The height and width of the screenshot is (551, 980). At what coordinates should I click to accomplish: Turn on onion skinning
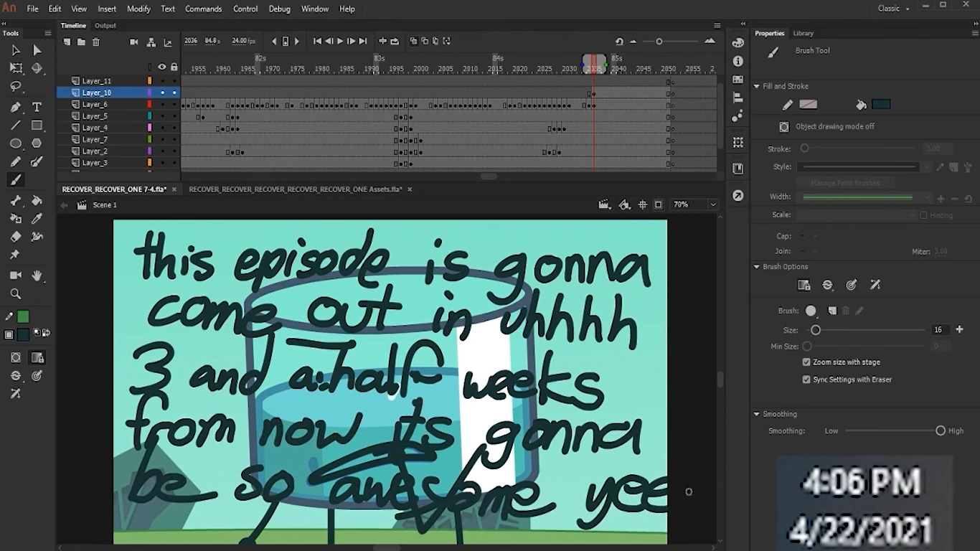[x=413, y=42]
